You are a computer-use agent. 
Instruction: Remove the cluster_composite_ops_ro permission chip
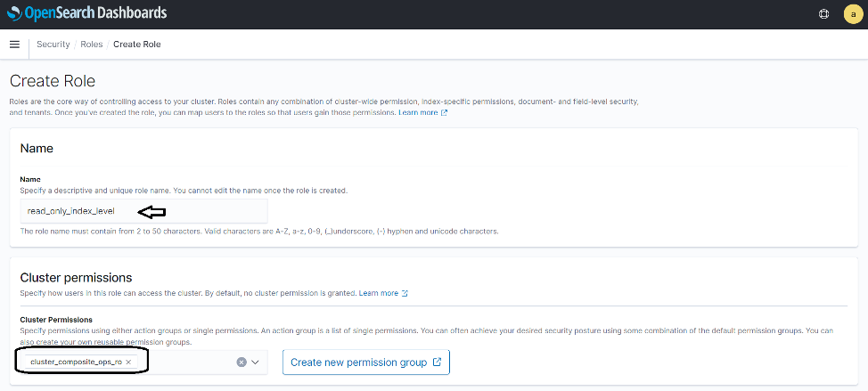coord(128,362)
